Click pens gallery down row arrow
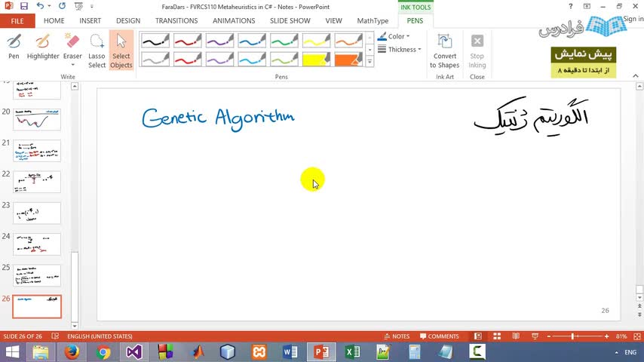The image size is (644, 362). coord(370,50)
